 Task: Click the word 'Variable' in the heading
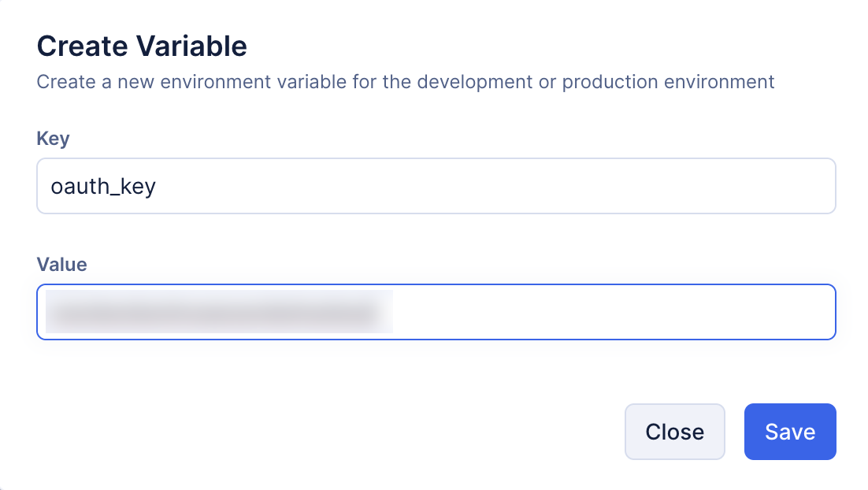(x=193, y=46)
